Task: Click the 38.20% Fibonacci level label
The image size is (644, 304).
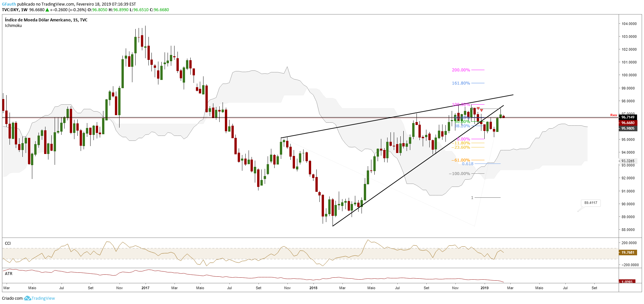Action: click(x=462, y=126)
